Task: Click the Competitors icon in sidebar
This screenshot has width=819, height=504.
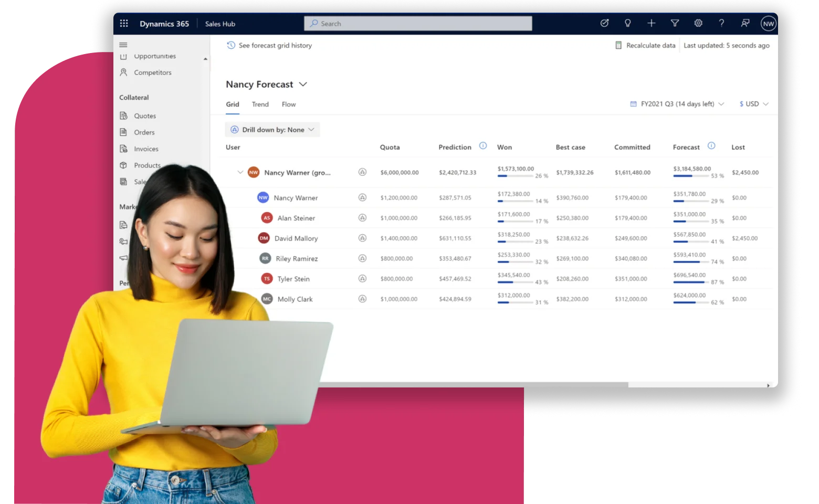Action: (123, 72)
